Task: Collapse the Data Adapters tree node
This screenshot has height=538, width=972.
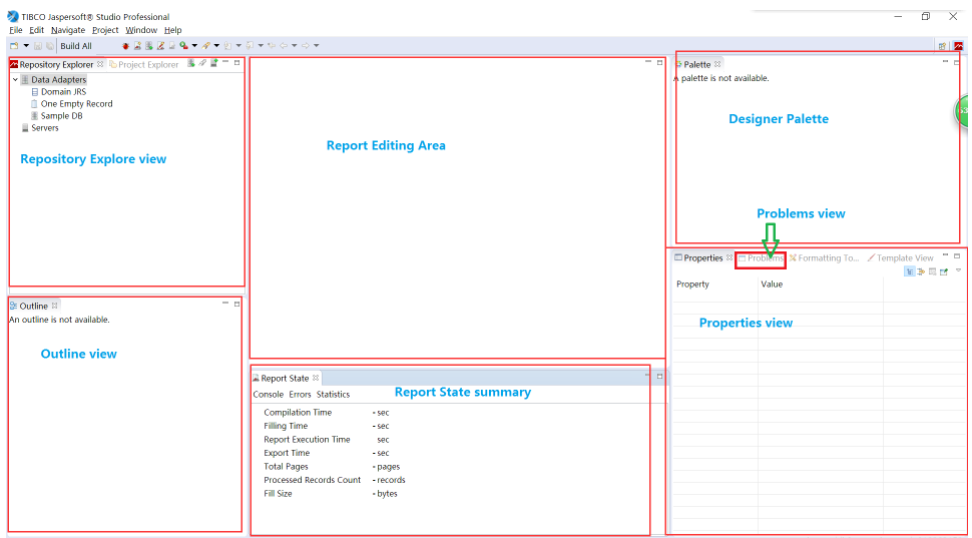Action: pyautogui.click(x=15, y=80)
